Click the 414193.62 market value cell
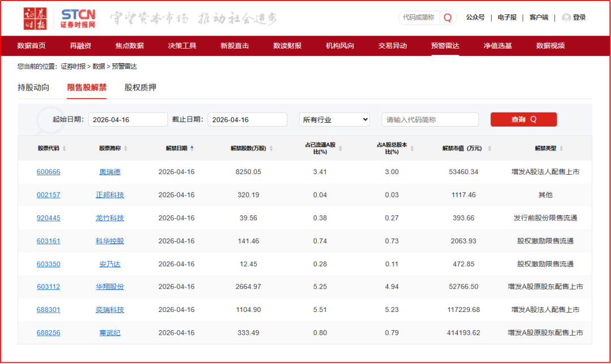 click(463, 333)
